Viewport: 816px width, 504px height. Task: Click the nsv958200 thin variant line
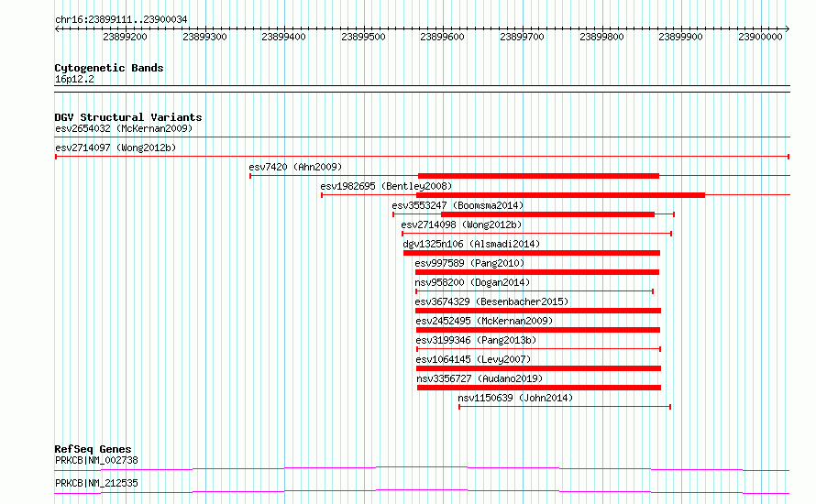click(535, 291)
